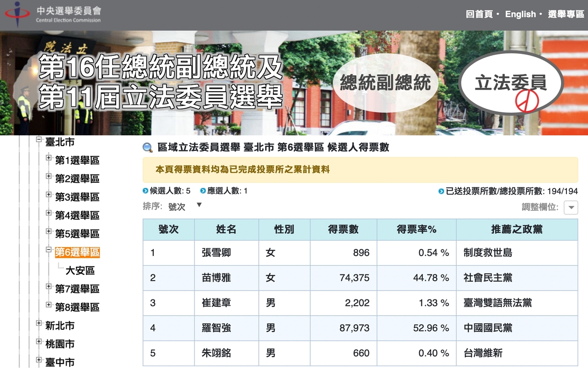Click candidate name 崔建章
This screenshot has width=588, height=368.
pyautogui.click(x=216, y=303)
